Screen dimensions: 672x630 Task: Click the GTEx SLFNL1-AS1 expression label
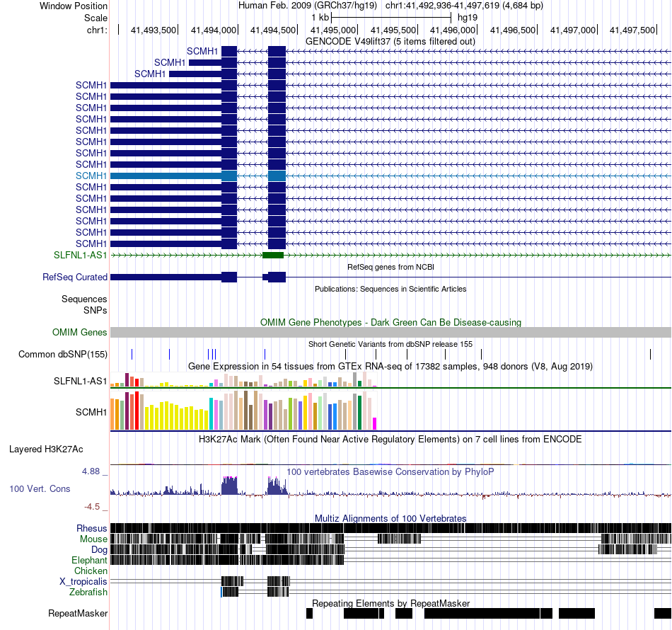[x=80, y=381]
